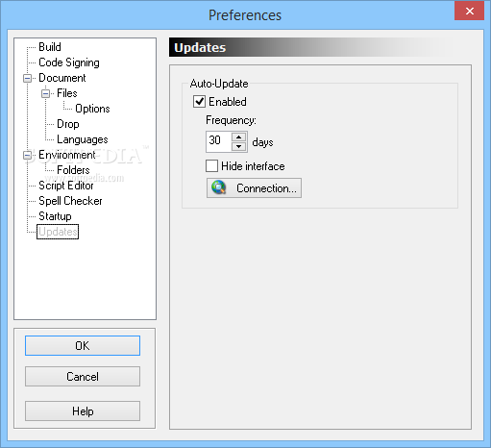
Task: Click the Cancel button
Action: click(83, 376)
